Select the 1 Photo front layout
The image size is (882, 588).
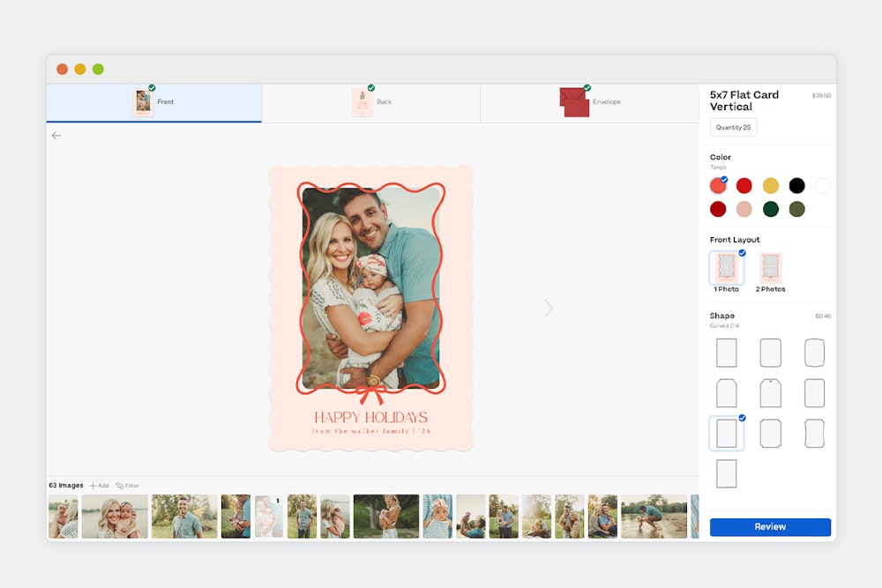tap(727, 269)
